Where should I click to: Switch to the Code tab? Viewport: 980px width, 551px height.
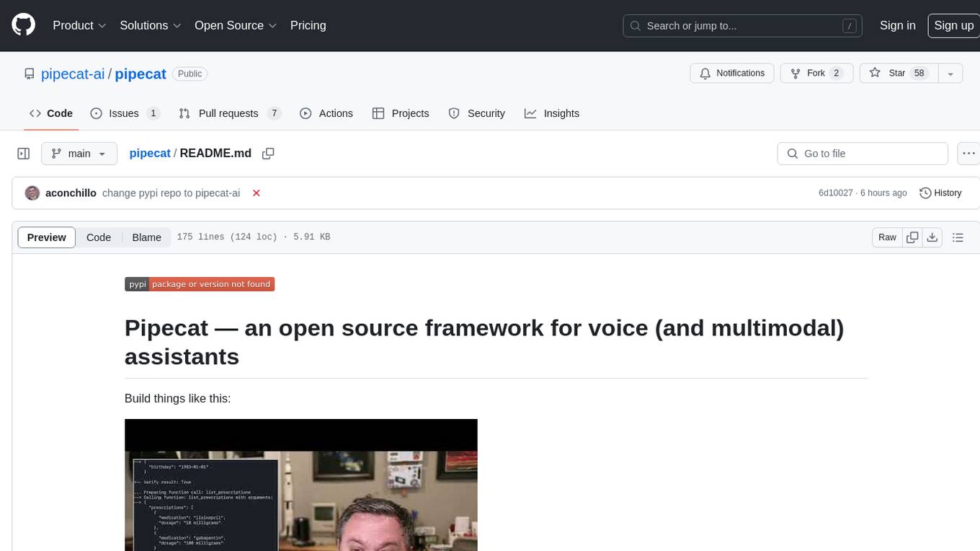(51, 113)
